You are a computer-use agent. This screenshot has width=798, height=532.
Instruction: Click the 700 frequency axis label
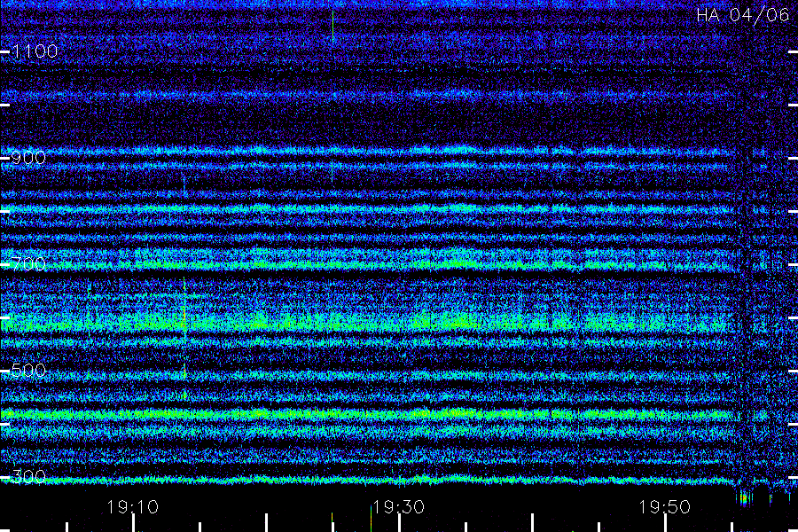click(28, 264)
